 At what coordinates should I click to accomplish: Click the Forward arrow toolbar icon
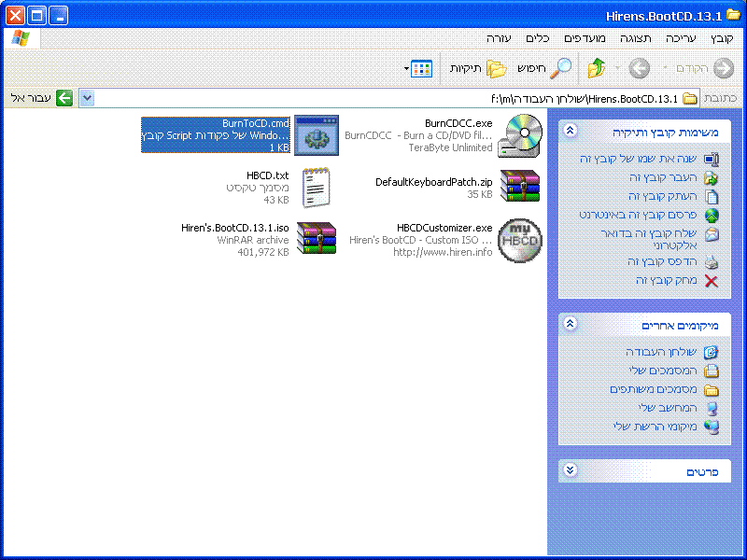tap(640, 68)
